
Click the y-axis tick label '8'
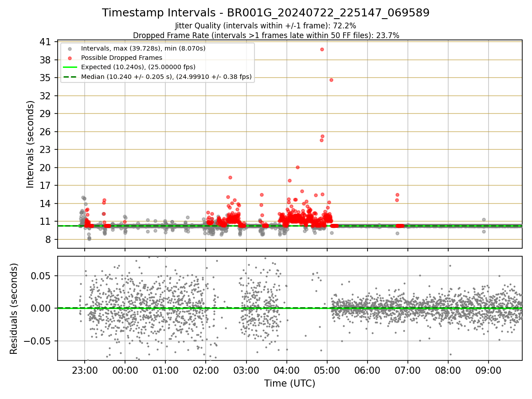point(48,239)
